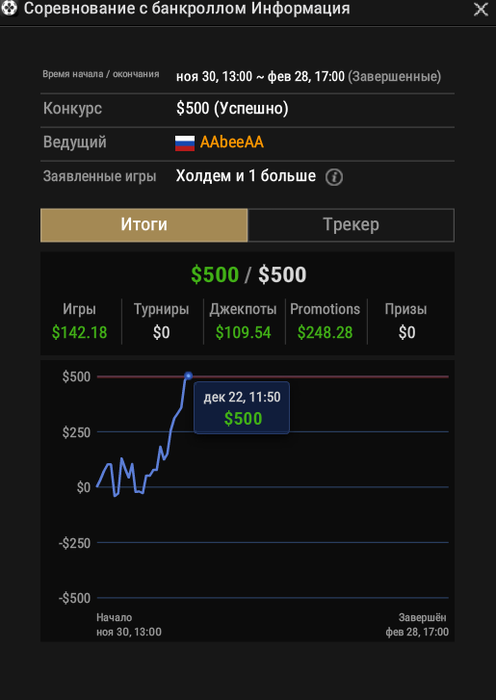Click the info icon beside declared games
Screen dimensions: 496x700
click(x=334, y=177)
